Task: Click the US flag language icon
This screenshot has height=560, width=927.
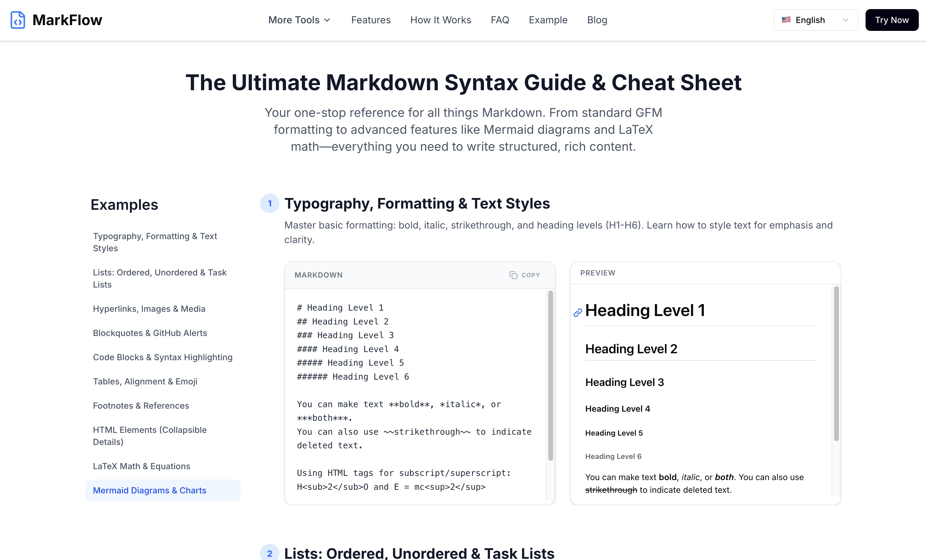Action: [786, 20]
